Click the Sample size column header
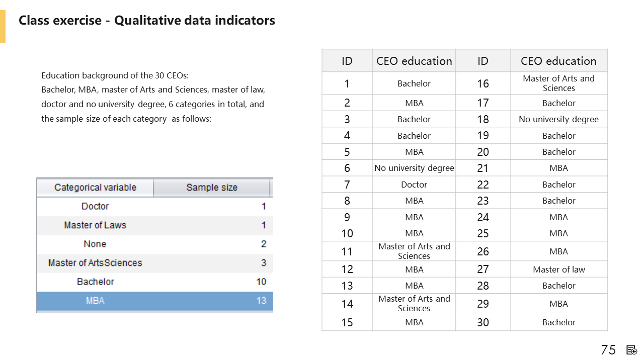Image resolution: width=644 pixels, height=362 pixels. tap(211, 188)
